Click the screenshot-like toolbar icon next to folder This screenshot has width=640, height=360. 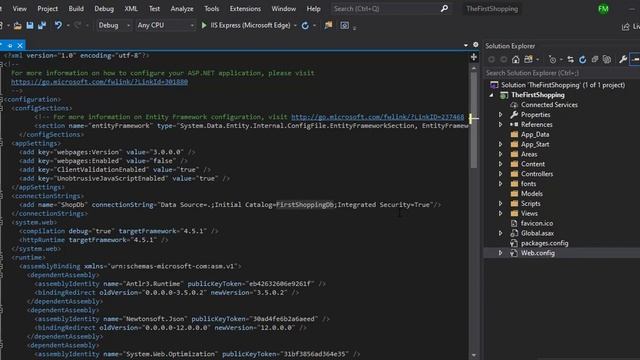click(344, 25)
